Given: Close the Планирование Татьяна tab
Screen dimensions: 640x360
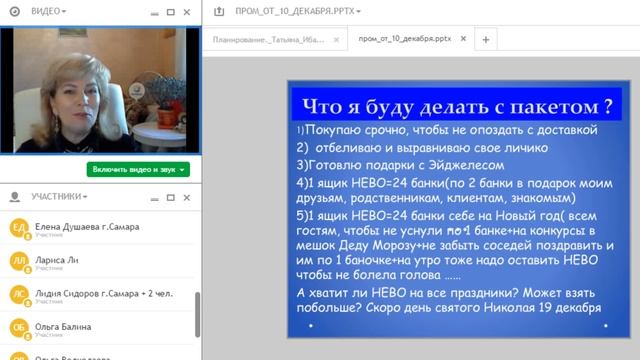Looking at the screenshot, I should 336,40.
